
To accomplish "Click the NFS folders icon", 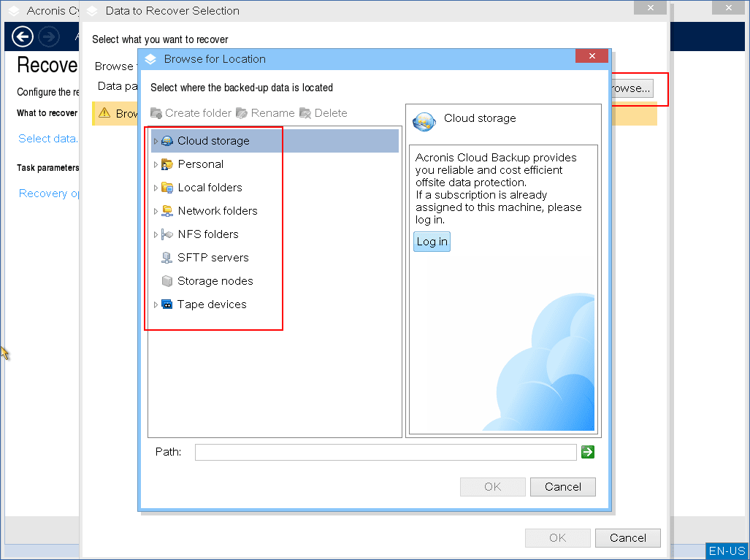I will tap(167, 234).
